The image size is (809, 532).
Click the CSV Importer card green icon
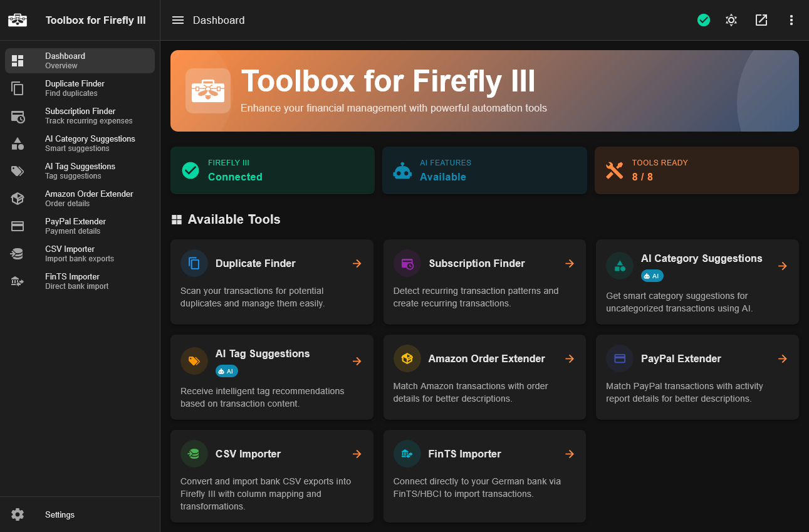[x=194, y=454]
